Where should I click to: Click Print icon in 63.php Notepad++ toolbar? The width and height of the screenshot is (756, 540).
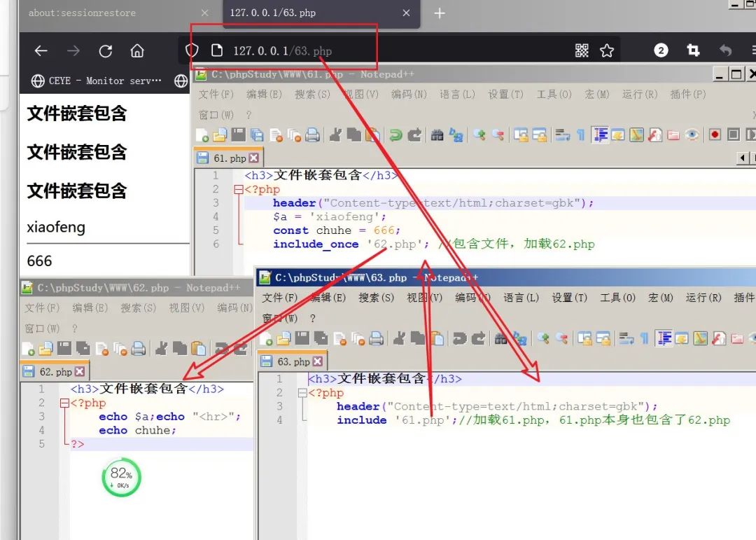[x=377, y=339]
